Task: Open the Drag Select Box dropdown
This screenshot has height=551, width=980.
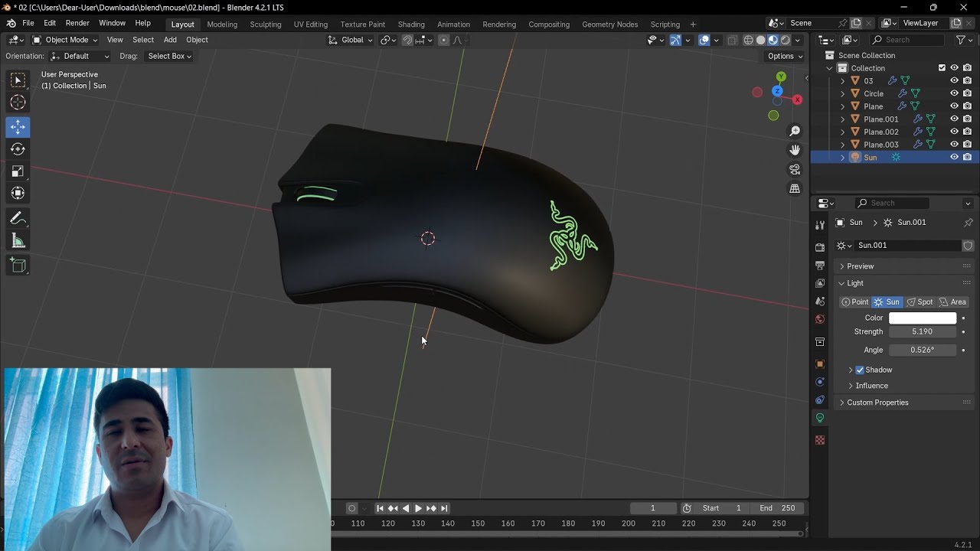Action: pos(168,56)
